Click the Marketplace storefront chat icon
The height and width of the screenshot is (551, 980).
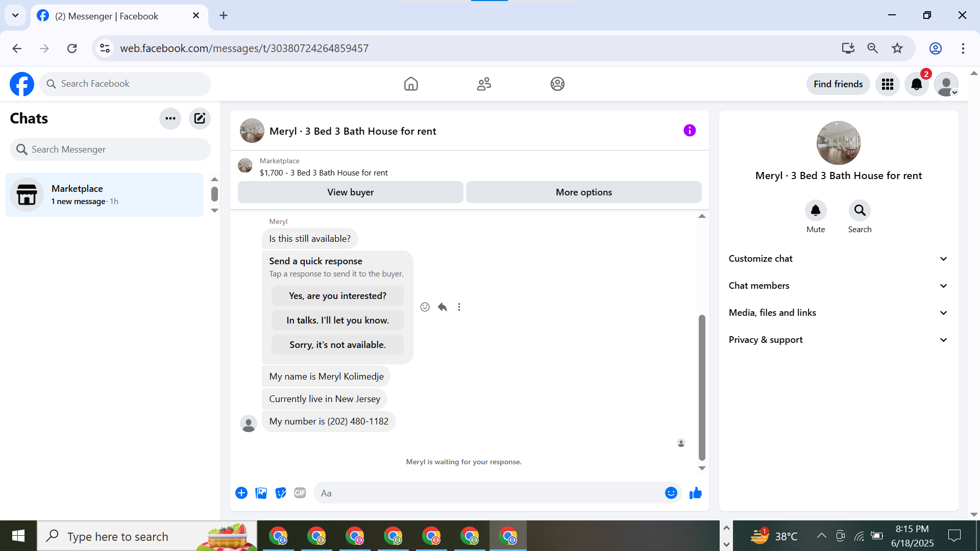tap(27, 195)
